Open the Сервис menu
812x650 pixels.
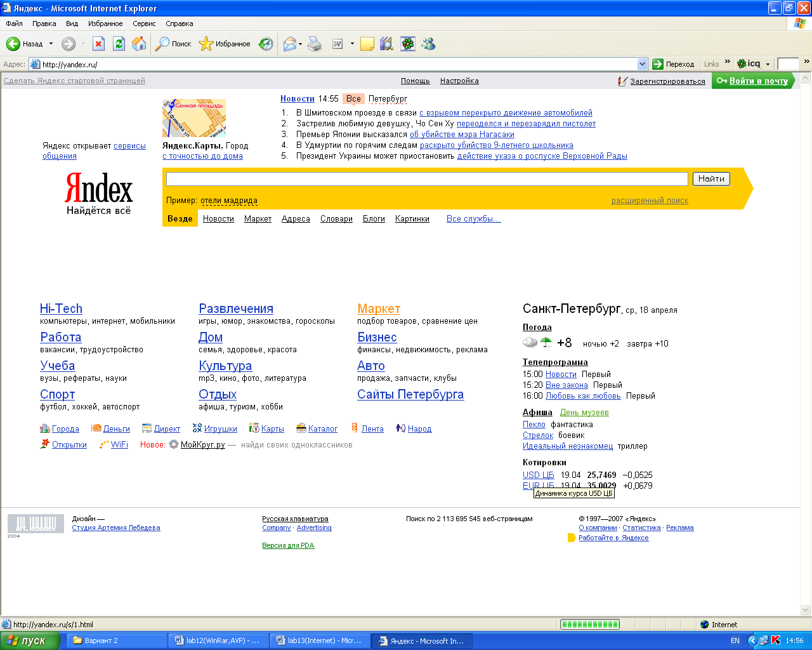pyautogui.click(x=144, y=23)
